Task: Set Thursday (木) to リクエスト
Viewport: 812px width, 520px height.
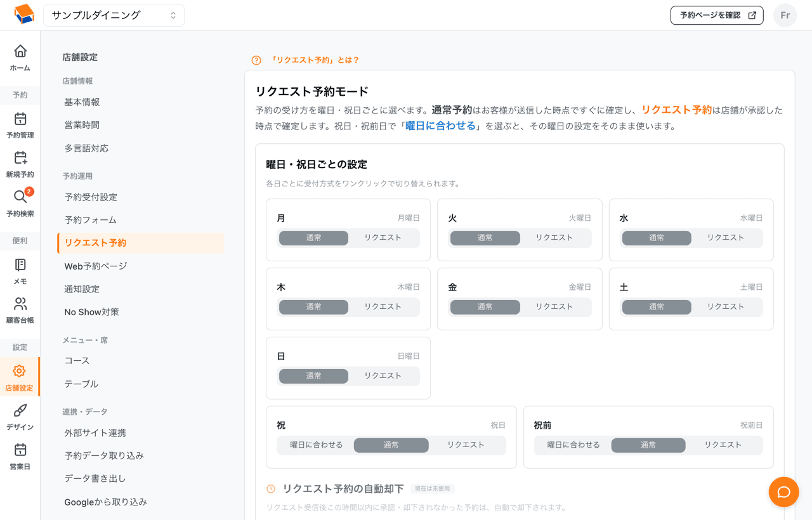Action: coord(383,307)
